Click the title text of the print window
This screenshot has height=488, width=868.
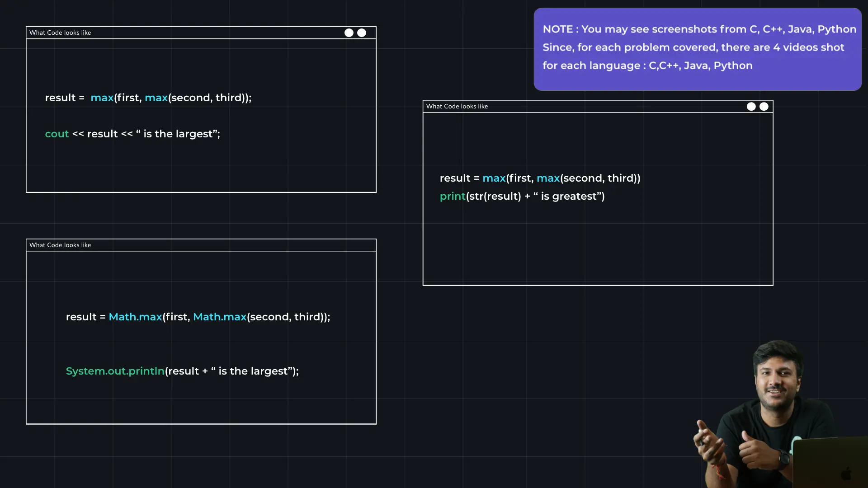457,107
